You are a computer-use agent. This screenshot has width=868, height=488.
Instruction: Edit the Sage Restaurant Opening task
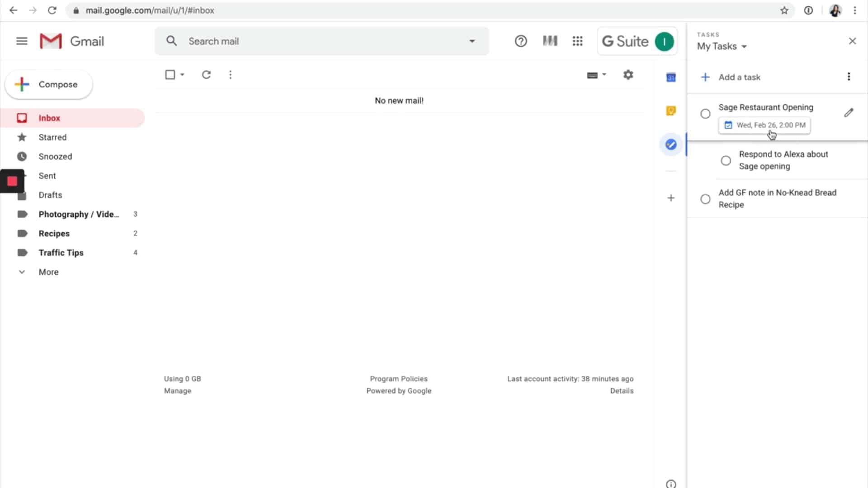click(849, 113)
